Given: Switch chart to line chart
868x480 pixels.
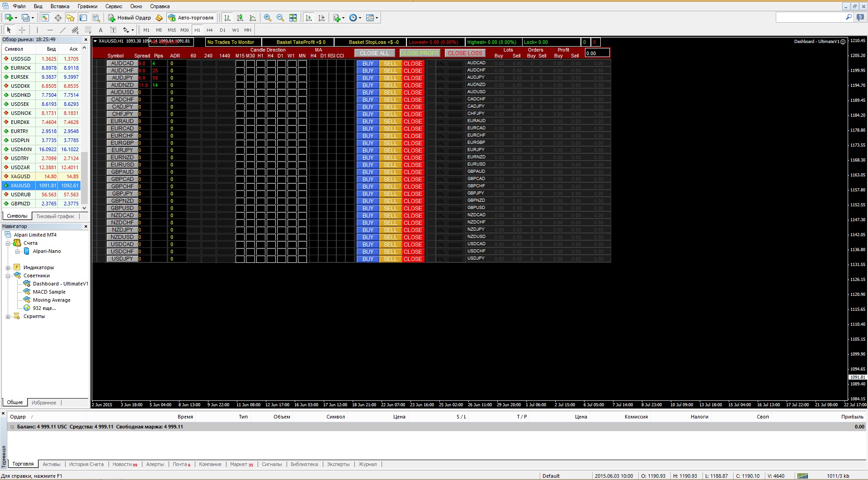Looking at the screenshot, I should pos(253,18).
